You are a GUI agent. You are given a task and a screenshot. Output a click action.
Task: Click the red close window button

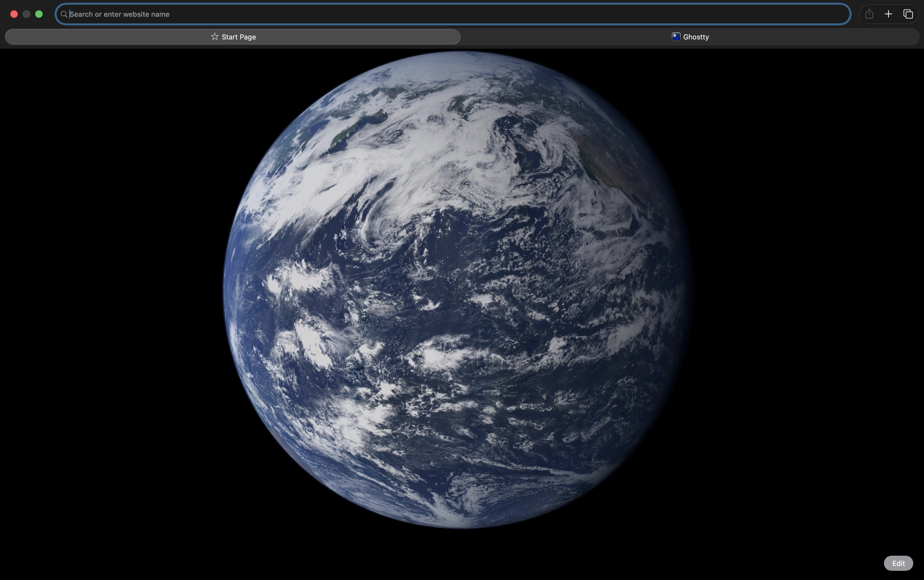pos(14,14)
